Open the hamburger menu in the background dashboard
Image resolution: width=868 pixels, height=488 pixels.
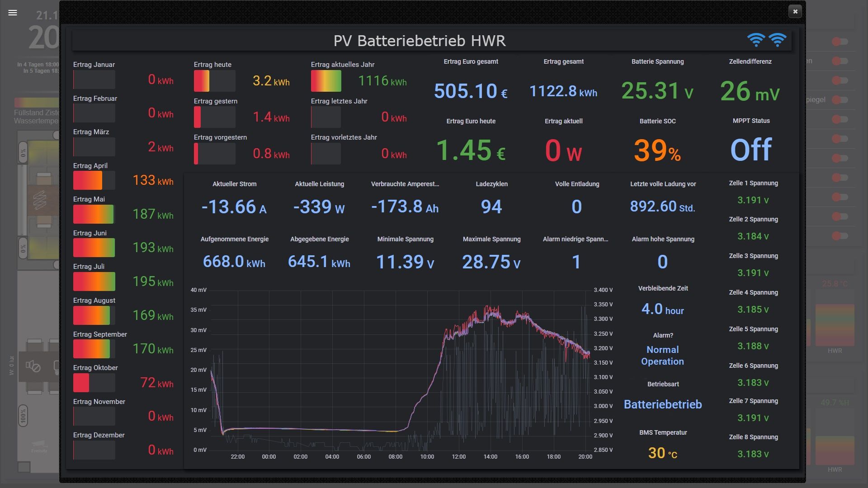click(x=13, y=13)
